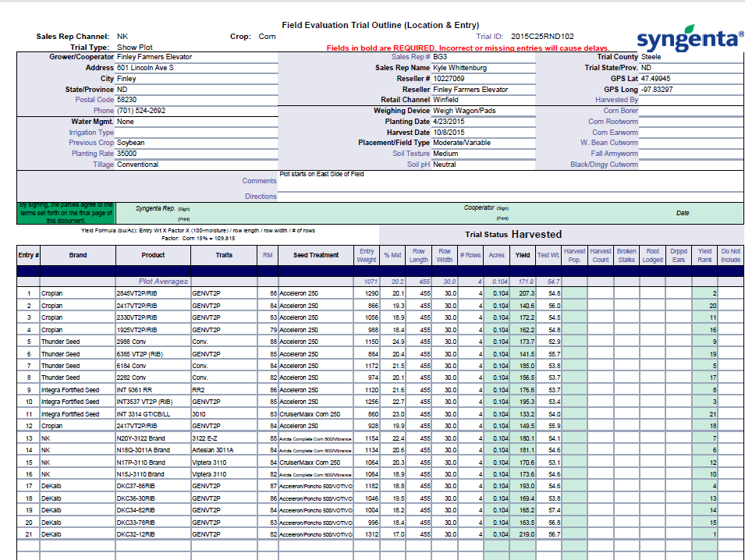Click the Tillage value 'Conventional'
Viewport: 745px width, 560px height.
138,165
